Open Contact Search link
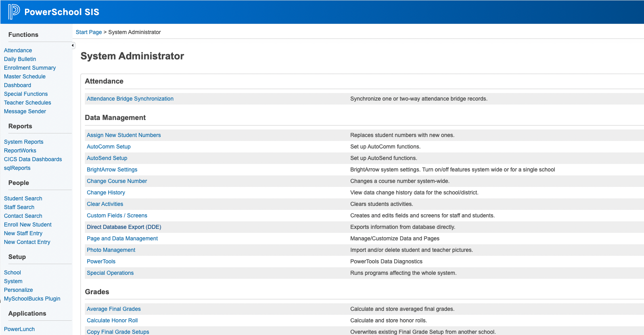Viewport: 644px width, 335px height. tap(23, 216)
